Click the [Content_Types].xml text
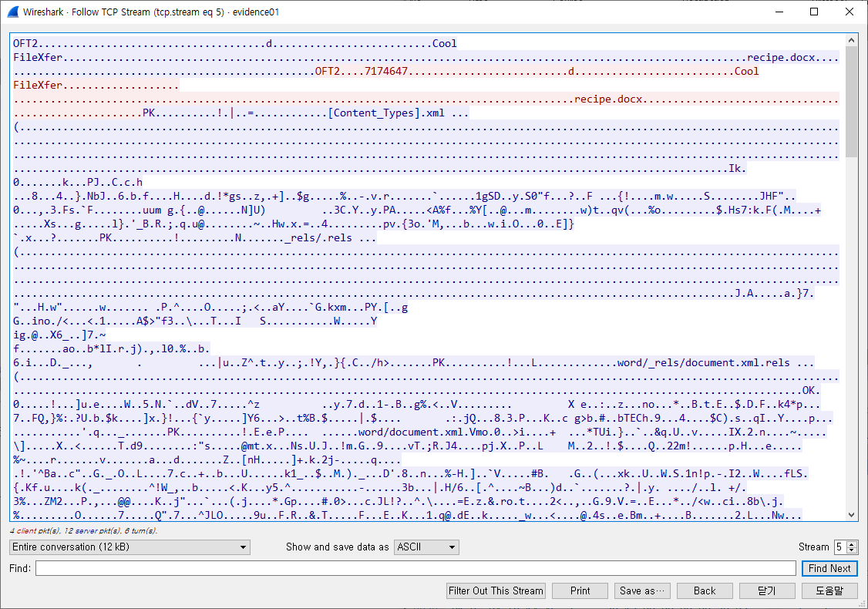The height and width of the screenshot is (609, 868). [386, 113]
